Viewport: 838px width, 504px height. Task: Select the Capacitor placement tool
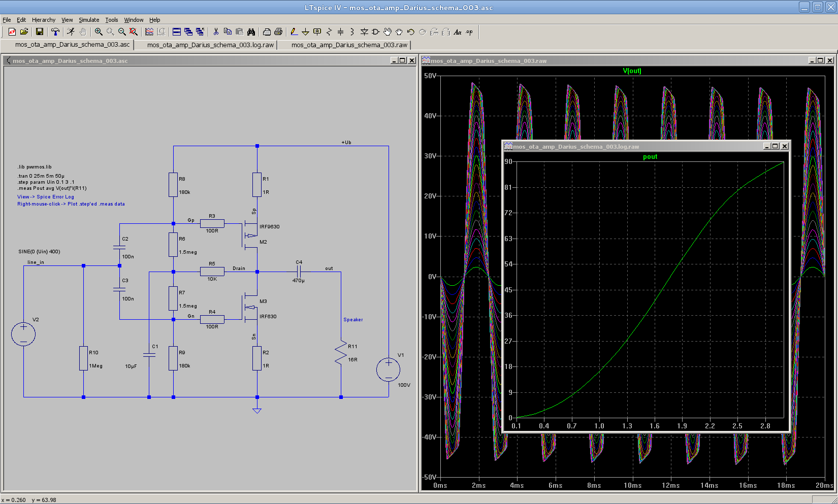click(x=340, y=32)
